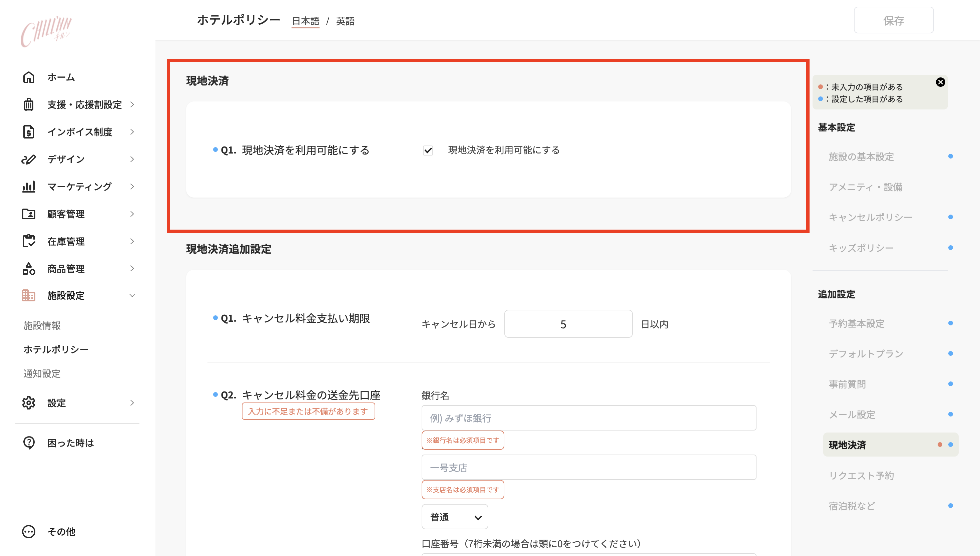Click the インボイス制度 document icon

tap(29, 132)
